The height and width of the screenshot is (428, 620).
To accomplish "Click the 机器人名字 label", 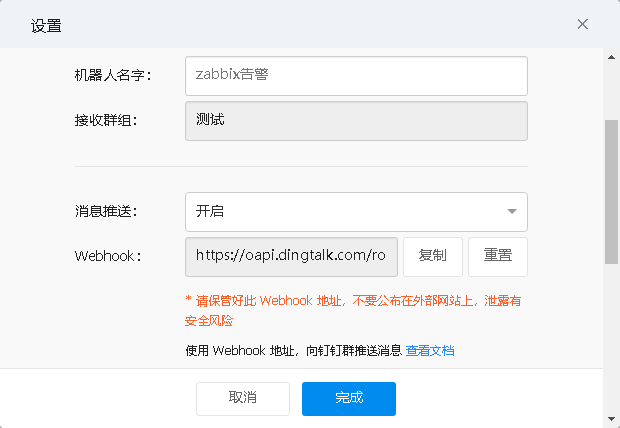I will coord(113,75).
